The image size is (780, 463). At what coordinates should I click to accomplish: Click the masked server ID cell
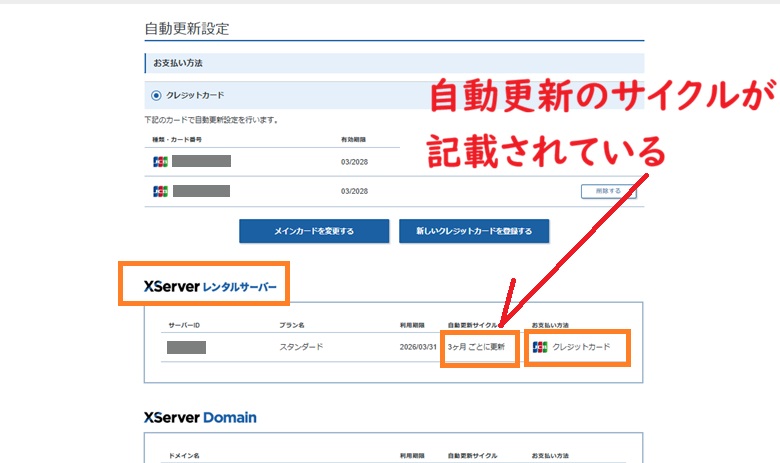pos(187,347)
